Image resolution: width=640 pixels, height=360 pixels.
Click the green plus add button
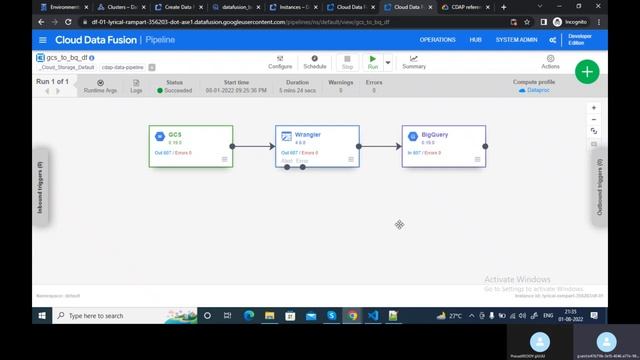pyautogui.click(x=587, y=72)
